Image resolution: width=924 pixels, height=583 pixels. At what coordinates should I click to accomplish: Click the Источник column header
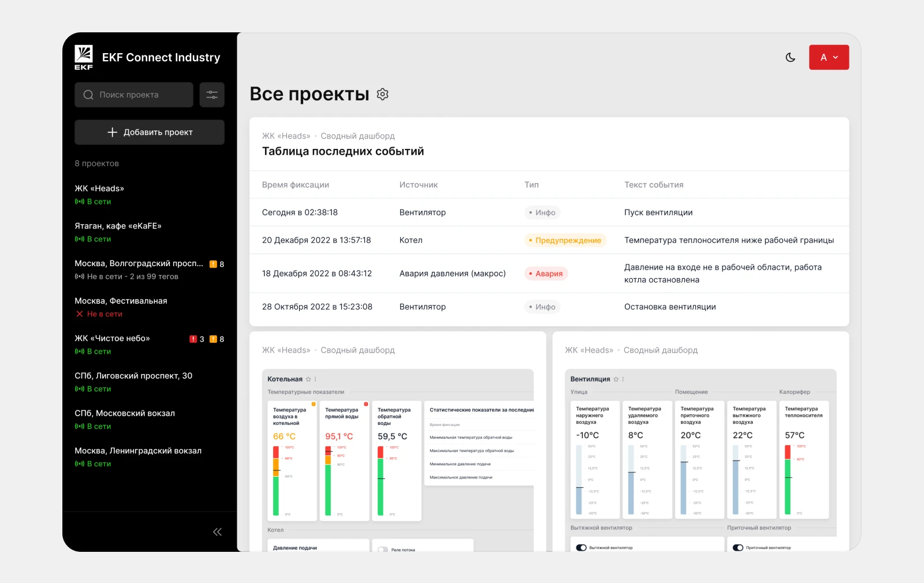[x=419, y=185]
